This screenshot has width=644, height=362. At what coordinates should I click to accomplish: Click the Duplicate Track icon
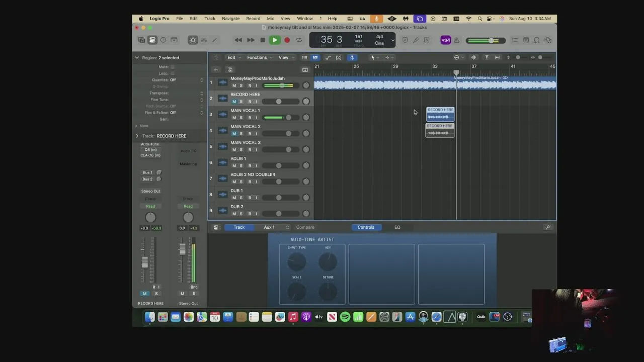coord(230,70)
